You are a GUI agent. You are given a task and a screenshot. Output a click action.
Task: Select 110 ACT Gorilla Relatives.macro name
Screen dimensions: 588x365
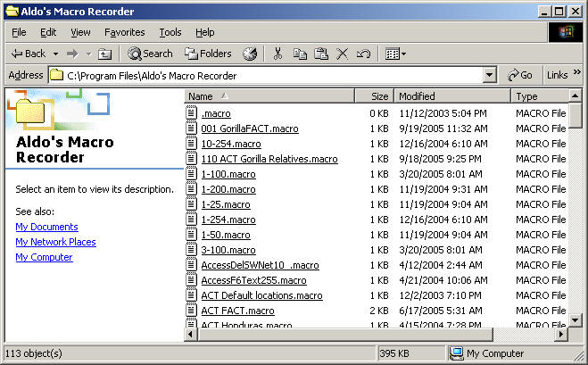(x=269, y=159)
